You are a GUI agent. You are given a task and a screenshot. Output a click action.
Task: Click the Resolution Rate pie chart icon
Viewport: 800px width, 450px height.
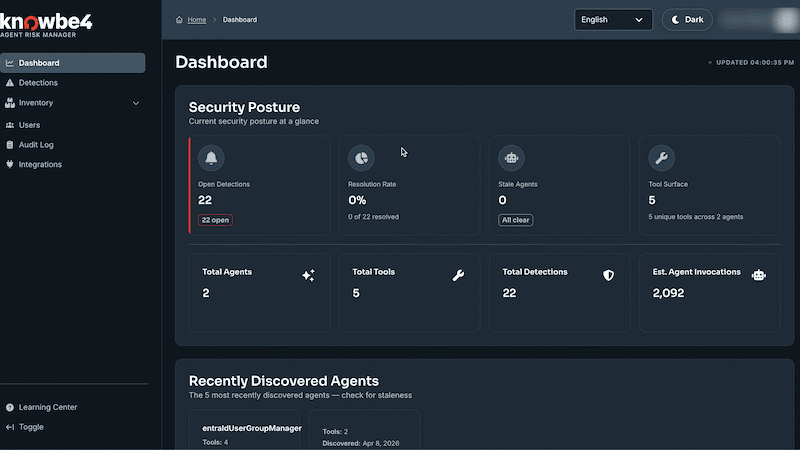click(x=361, y=158)
